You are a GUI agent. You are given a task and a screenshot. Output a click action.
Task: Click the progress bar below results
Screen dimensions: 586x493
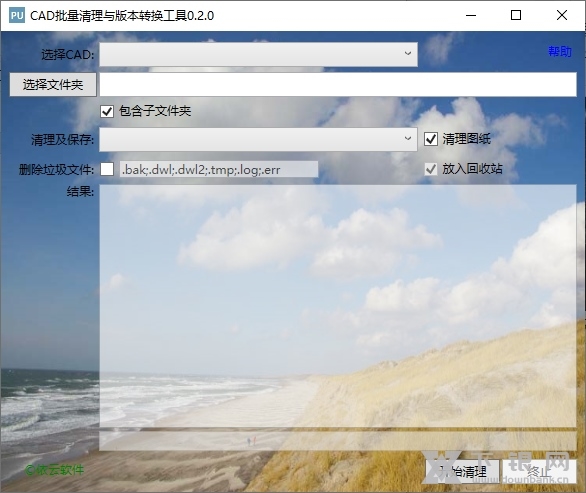pos(338,441)
